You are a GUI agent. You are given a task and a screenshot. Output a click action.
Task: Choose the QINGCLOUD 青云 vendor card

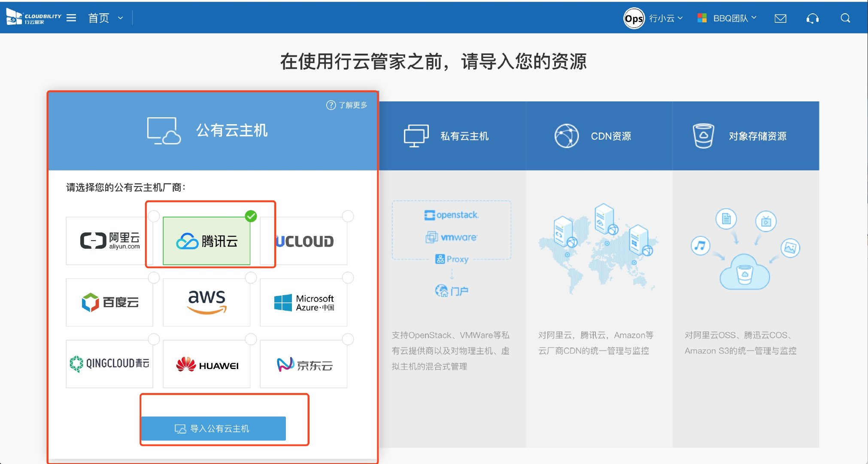[109, 364]
